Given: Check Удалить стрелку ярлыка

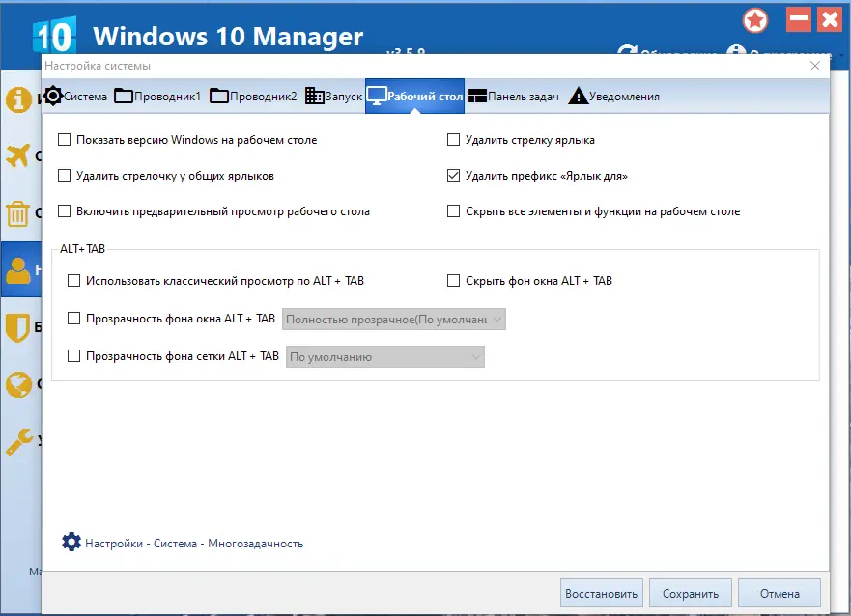Looking at the screenshot, I should (x=453, y=140).
